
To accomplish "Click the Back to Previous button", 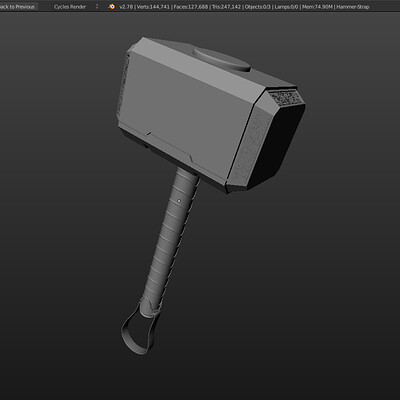I will click(18, 6).
